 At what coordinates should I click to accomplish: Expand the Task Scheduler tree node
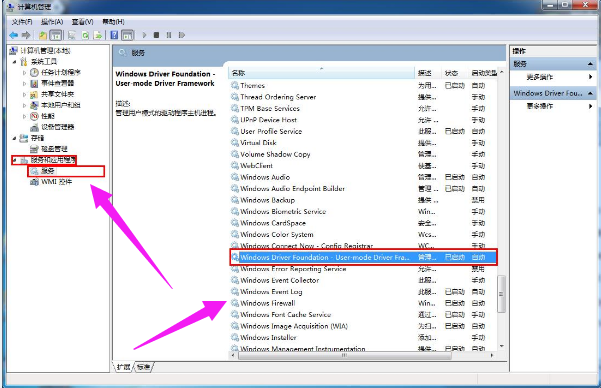click(x=24, y=72)
